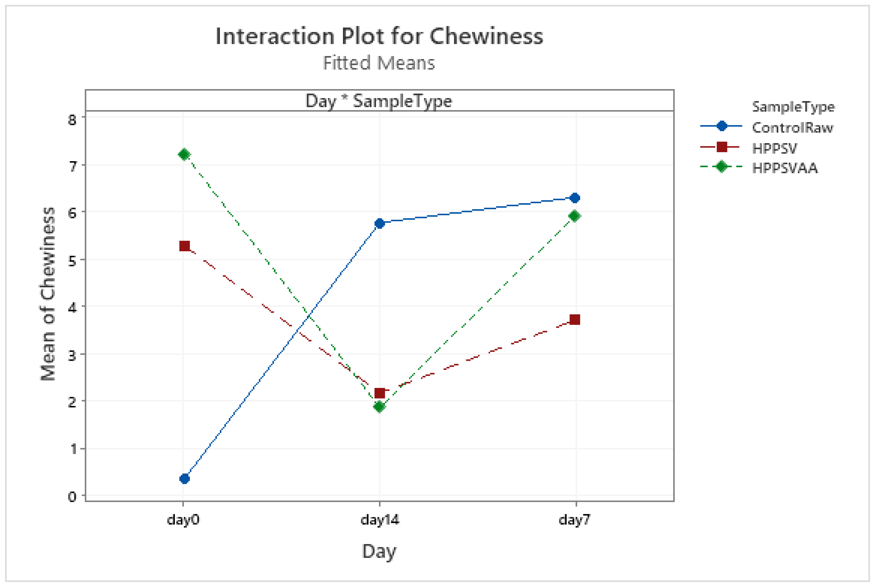Click the blue ControlRaw legend symbol
The image size is (877, 588).
pyautogui.click(x=721, y=126)
